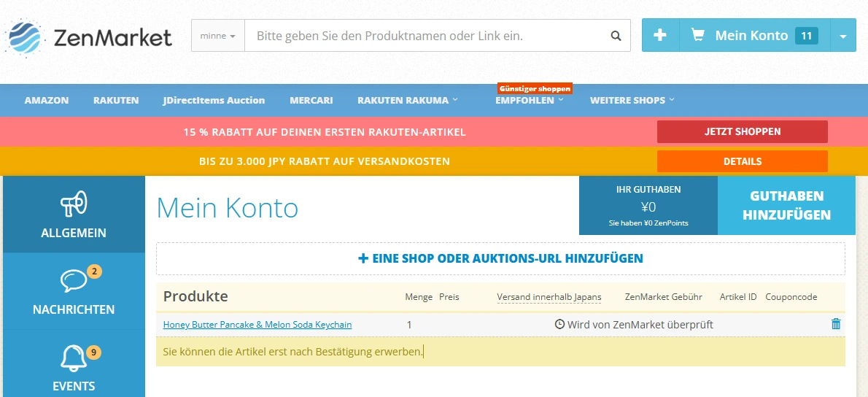The height and width of the screenshot is (397, 868).
Task: Click the speech bubble Nachrichten icon
Action: [74, 281]
